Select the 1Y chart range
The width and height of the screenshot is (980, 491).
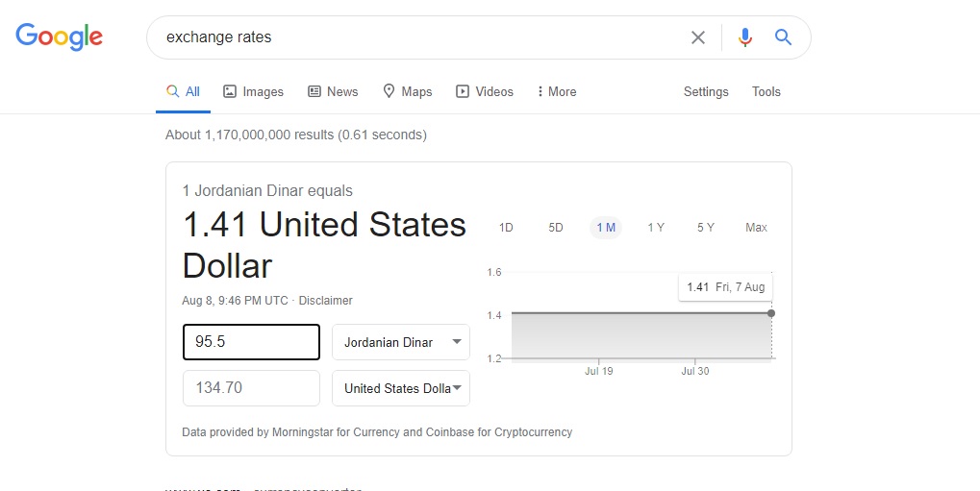click(x=656, y=228)
